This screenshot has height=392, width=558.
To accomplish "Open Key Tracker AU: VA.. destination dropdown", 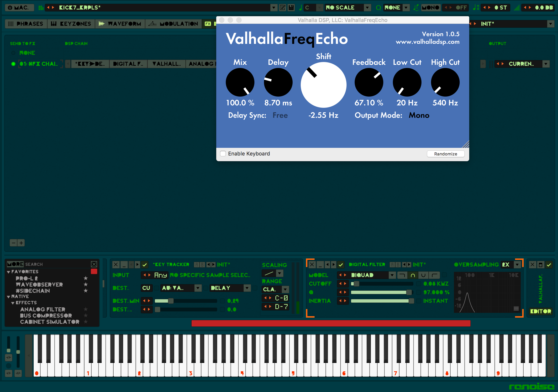I will point(198,288).
